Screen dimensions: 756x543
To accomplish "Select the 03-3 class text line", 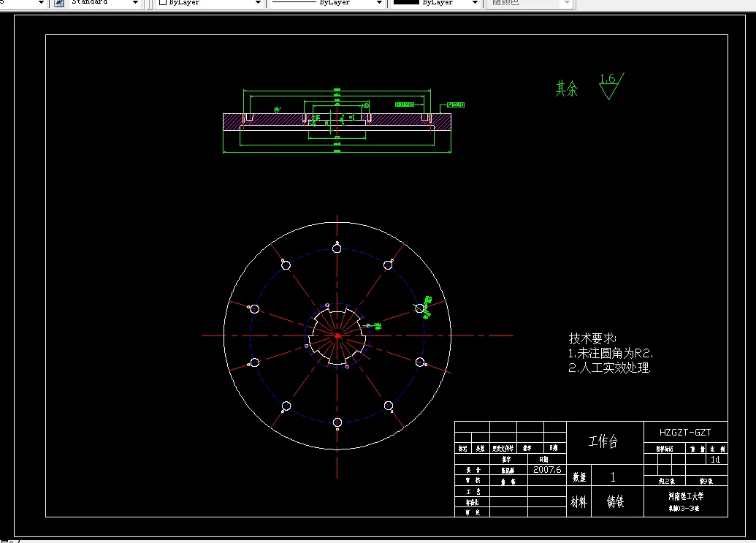I will (x=684, y=508).
